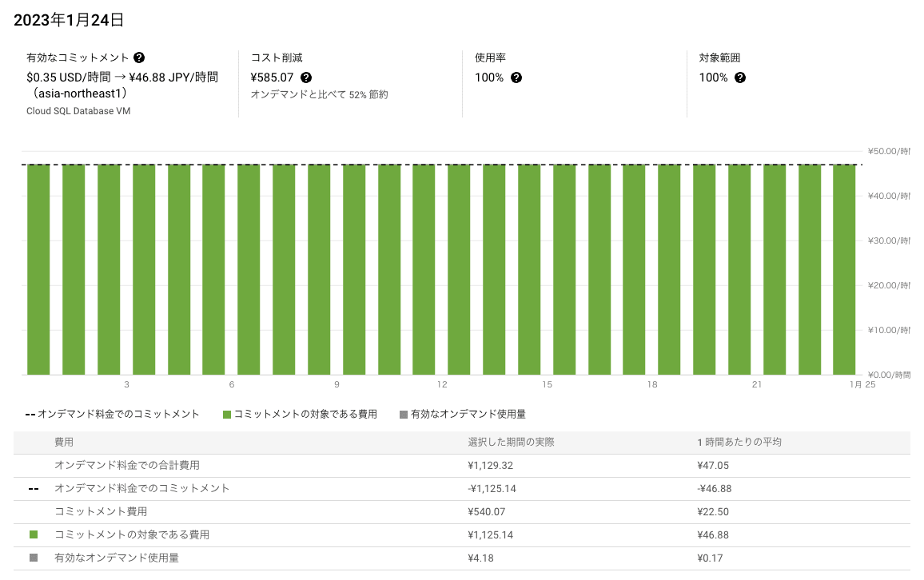Click the -¥46.88 cell
Viewport: 924px width, 580px height.
tap(715, 489)
